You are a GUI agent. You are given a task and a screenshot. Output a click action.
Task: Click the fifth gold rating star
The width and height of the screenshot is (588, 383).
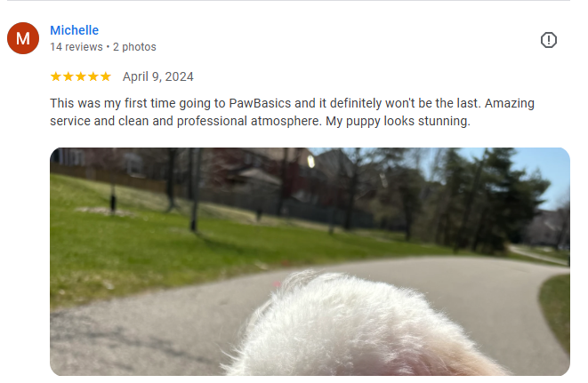click(105, 76)
